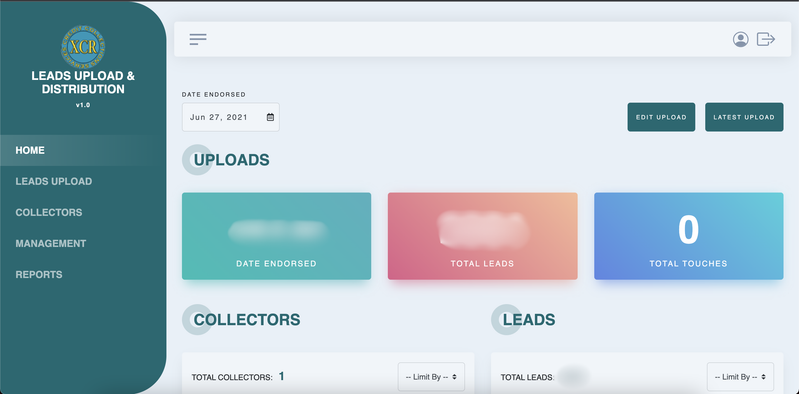Open the calendar picker icon
This screenshot has width=799, height=394.
[270, 117]
